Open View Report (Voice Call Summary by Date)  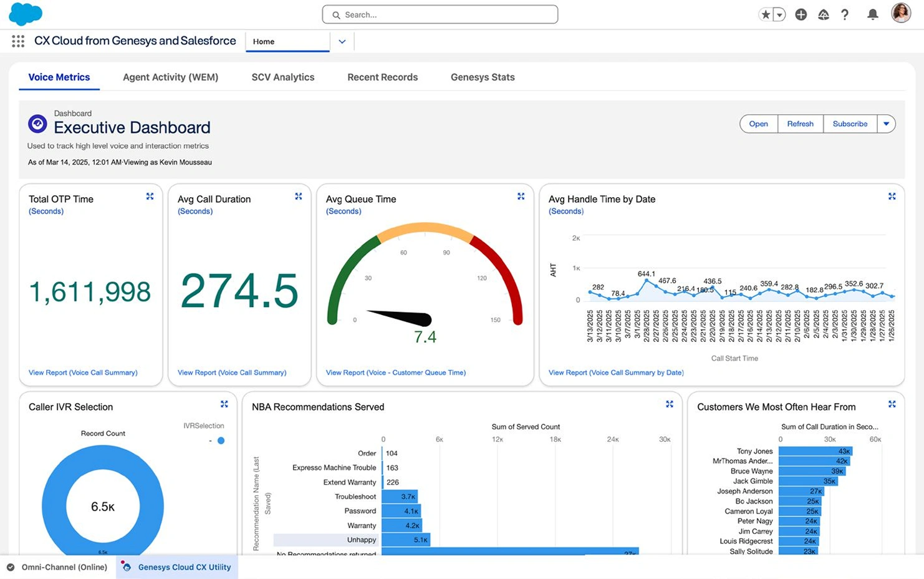(x=616, y=372)
